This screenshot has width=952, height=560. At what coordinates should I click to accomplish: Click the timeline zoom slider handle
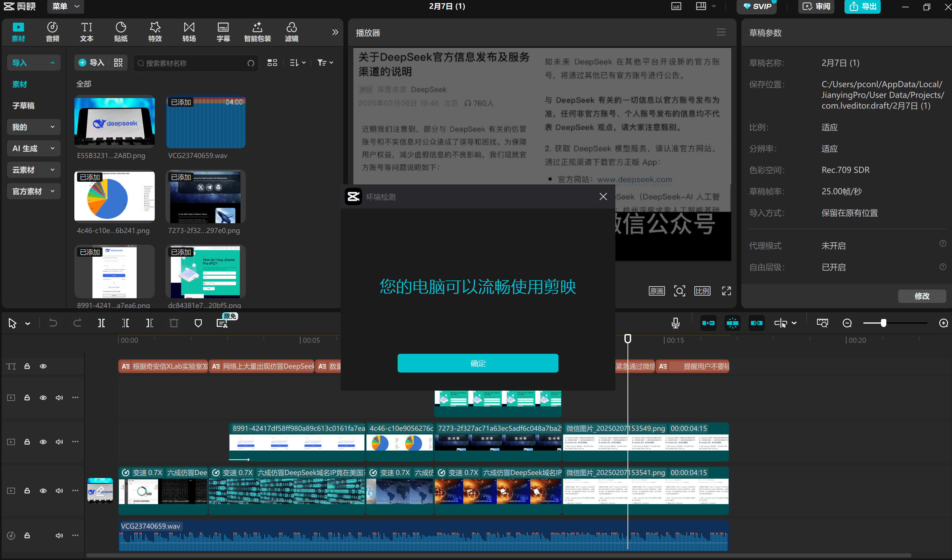883,323
